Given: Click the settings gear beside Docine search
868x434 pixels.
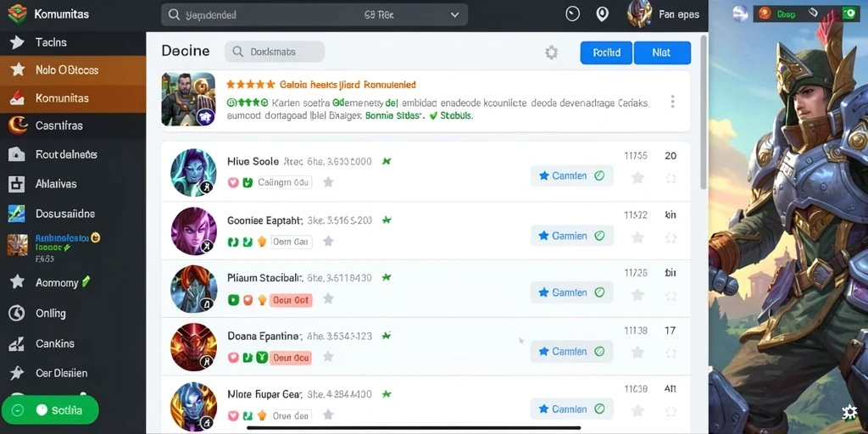Looking at the screenshot, I should (x=551, y=53).
